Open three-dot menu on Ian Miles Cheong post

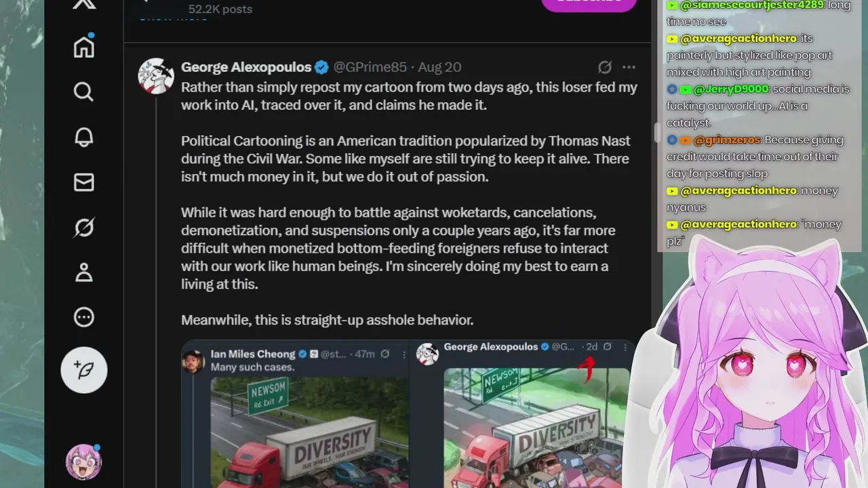(x=404, y=354)
